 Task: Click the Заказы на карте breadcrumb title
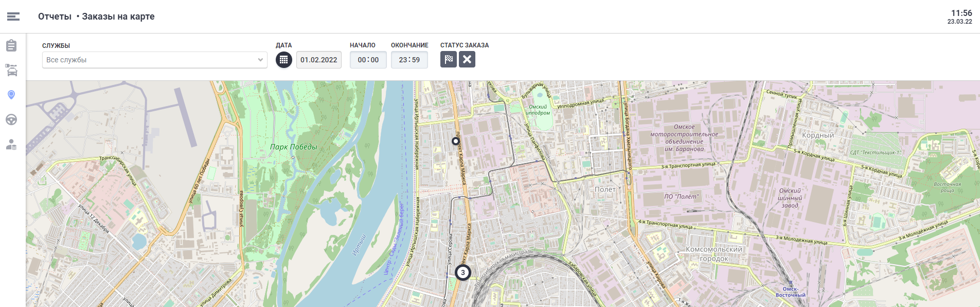(118, 16)
